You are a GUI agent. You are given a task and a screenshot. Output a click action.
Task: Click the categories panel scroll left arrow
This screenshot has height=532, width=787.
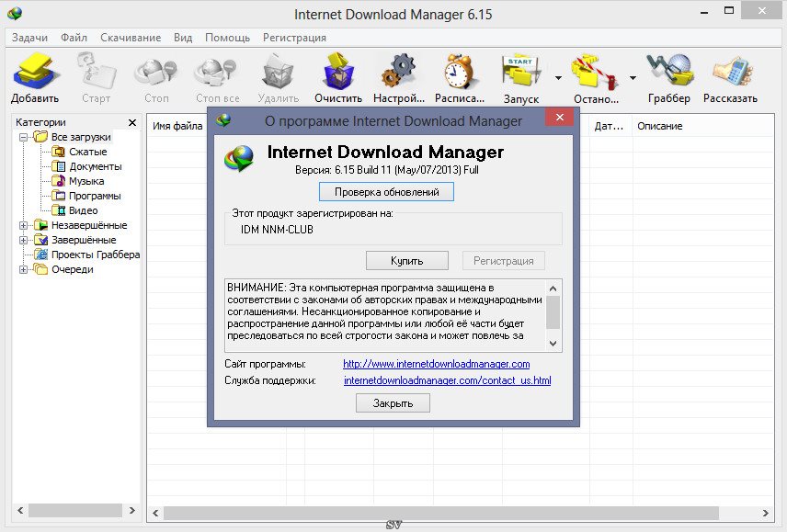[20, 511]
